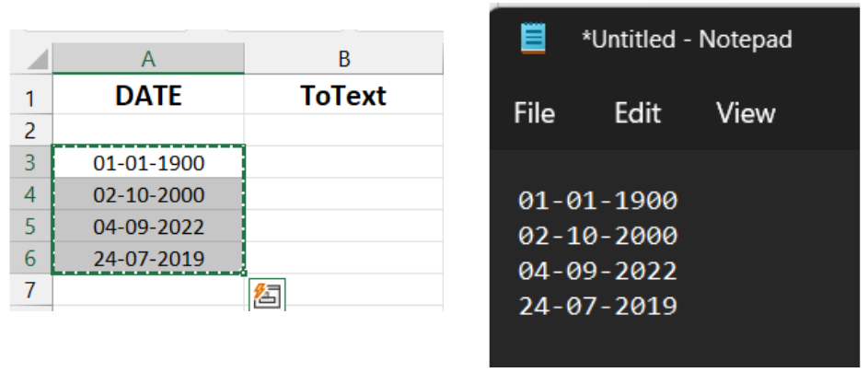The image size is (868, 384).
Task: Click the 01-01-1900 line in Notepad
Action: click(598, 201)
